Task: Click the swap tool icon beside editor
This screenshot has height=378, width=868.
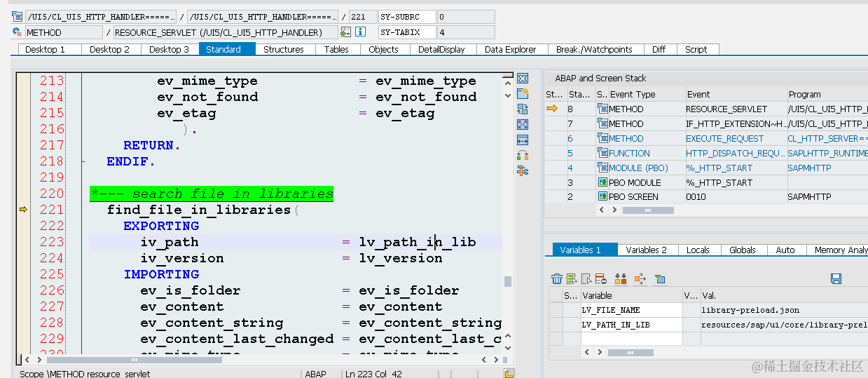Action: tap(522, 109)
